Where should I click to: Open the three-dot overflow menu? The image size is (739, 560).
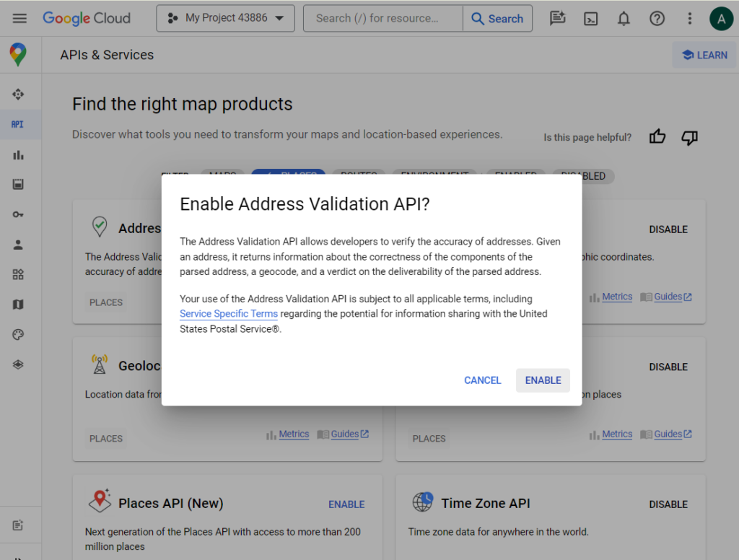689,18
